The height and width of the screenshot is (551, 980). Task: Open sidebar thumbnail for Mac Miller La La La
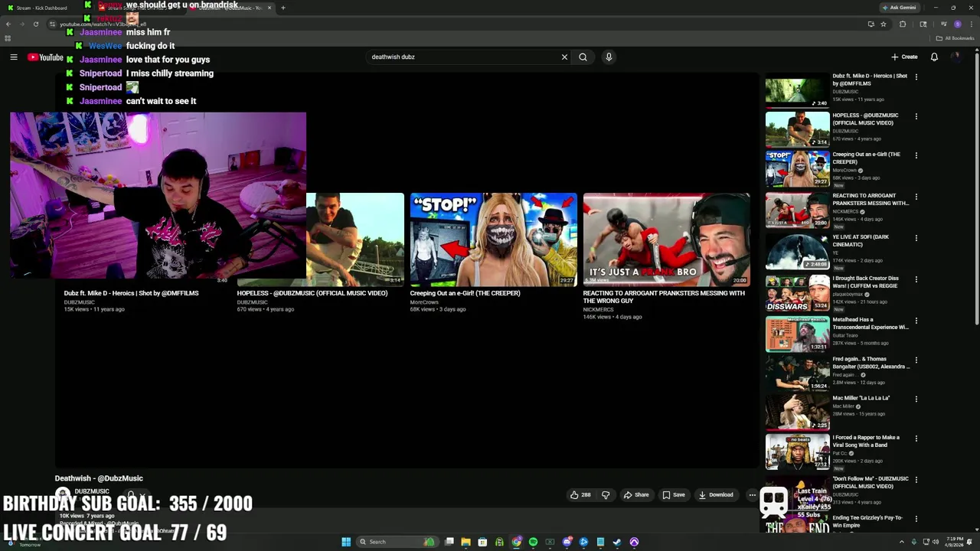click(797, 412)
